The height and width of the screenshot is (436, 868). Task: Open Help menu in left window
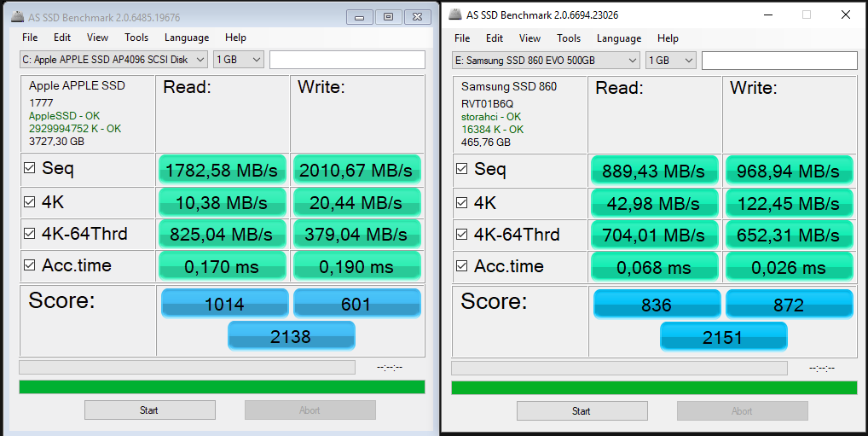point(235,38)
